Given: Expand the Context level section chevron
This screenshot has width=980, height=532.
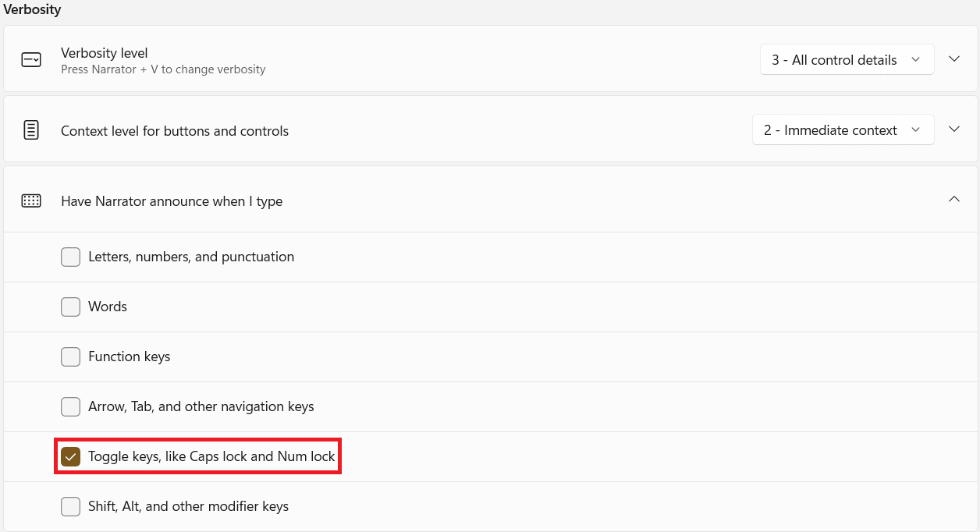Looking at the screenshot, I should (953, 129).
